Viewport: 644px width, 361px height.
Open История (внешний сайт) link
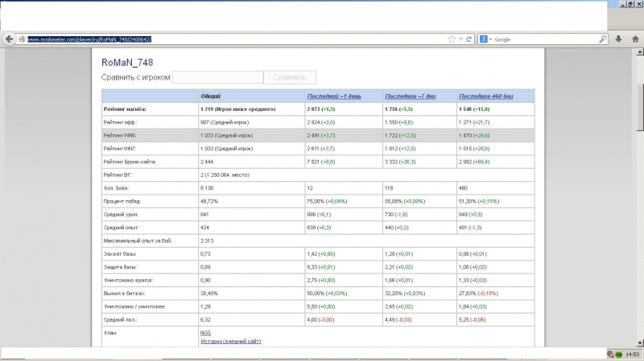coord(230,341)
